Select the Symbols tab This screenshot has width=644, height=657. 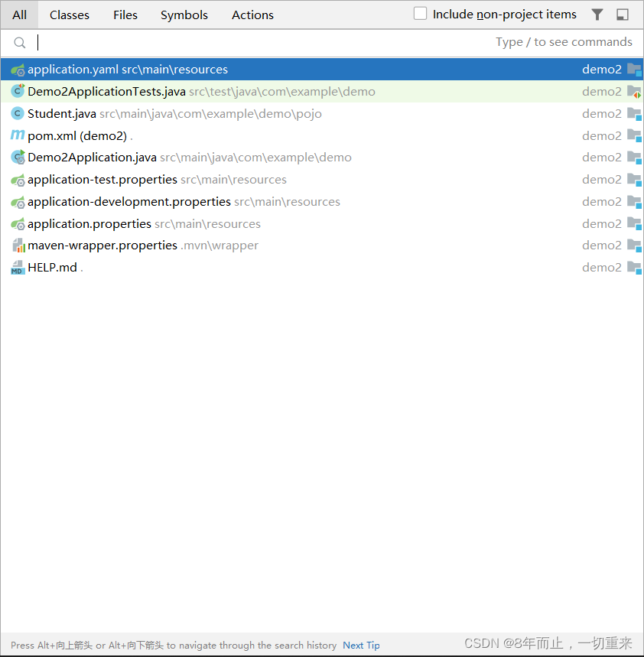[184, 15]
